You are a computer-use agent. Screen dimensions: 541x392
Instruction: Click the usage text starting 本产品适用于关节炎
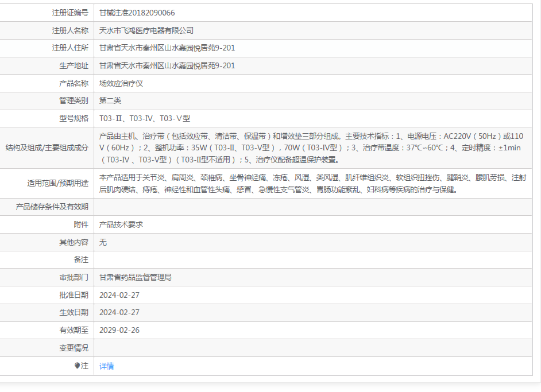click(x=312, y=184)
